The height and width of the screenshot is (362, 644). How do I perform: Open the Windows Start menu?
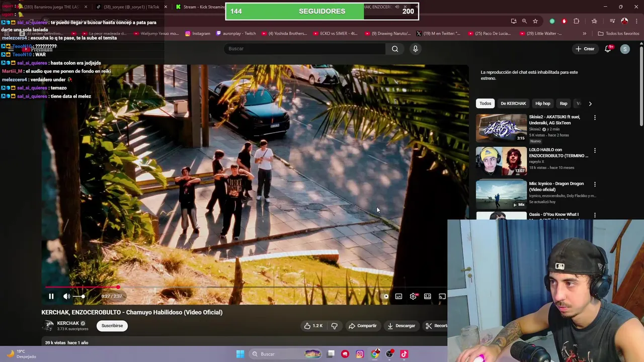[x=240, y=354]
